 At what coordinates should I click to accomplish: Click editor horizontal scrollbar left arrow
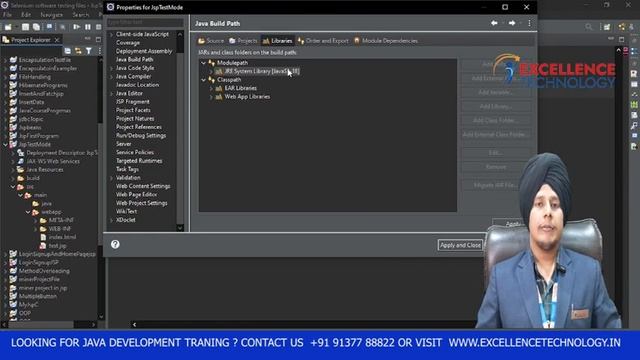pyautogui.click(x=134, y=325)
